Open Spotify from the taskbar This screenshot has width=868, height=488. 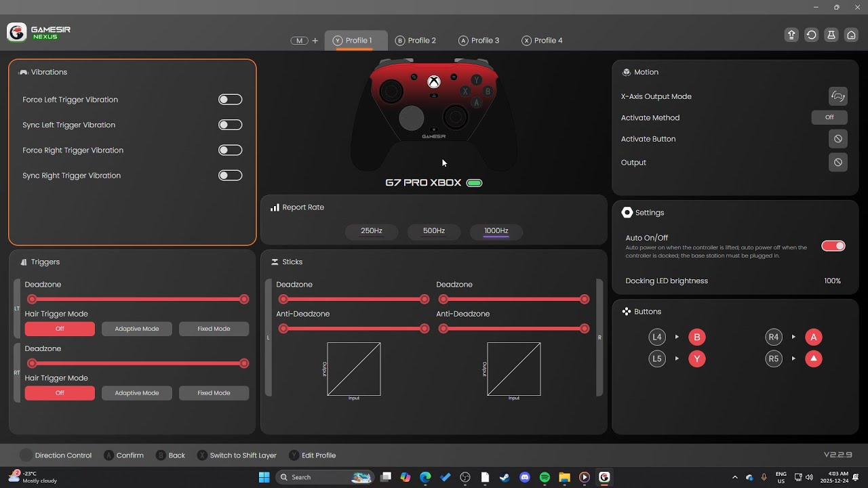point(545,477)
